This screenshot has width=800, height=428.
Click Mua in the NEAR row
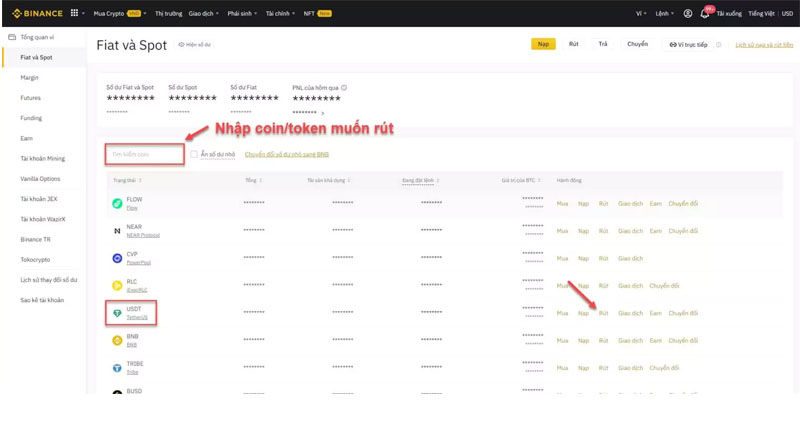[562, 231]
